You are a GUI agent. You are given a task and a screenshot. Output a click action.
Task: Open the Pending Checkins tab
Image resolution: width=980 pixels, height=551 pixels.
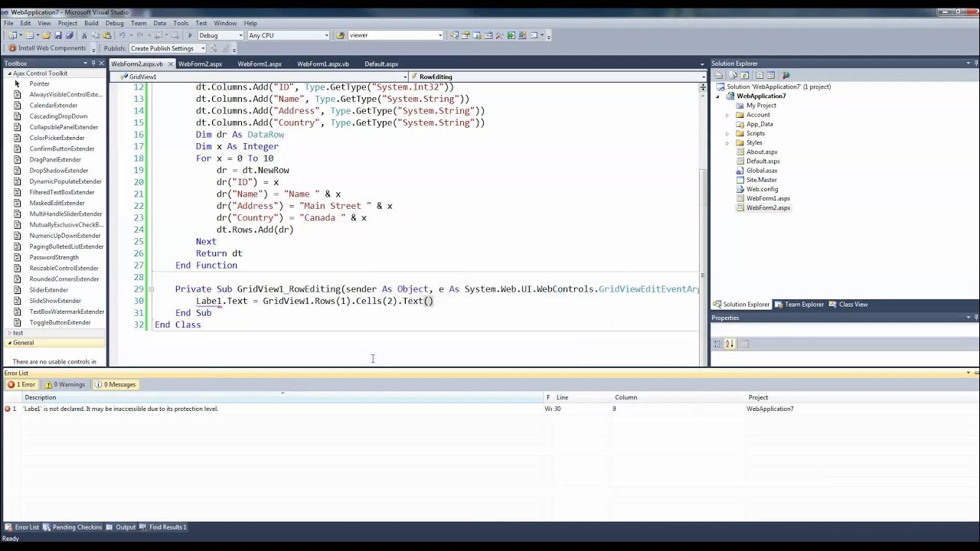coord(73,527)
